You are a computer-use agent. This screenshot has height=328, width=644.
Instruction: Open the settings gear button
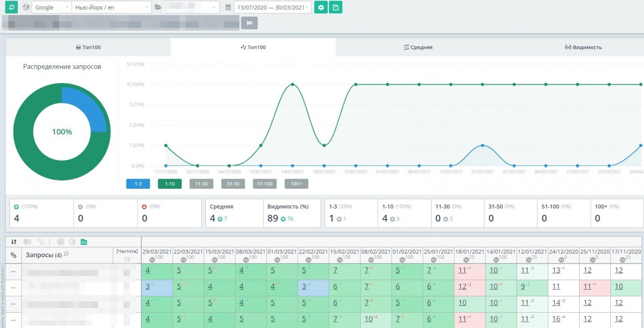321,8
